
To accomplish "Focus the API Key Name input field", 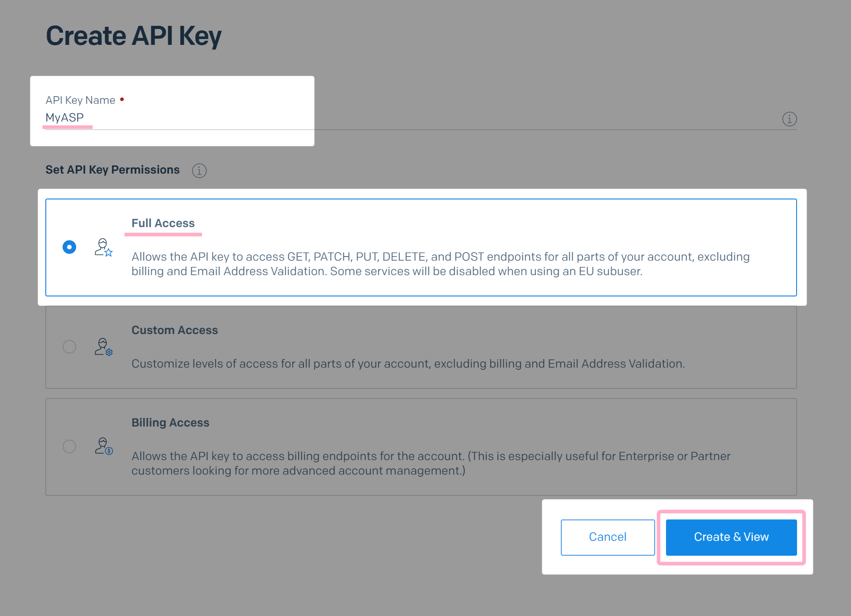I will pos(421,118).
